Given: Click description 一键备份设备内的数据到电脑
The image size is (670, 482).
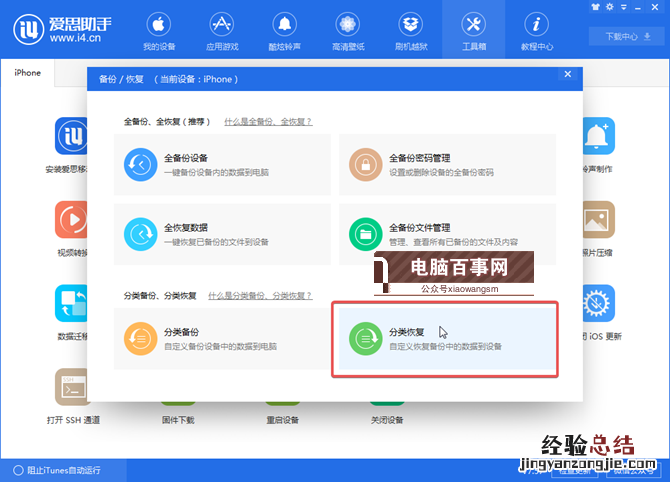Looking at the screenshot, I should coord(217,173).
